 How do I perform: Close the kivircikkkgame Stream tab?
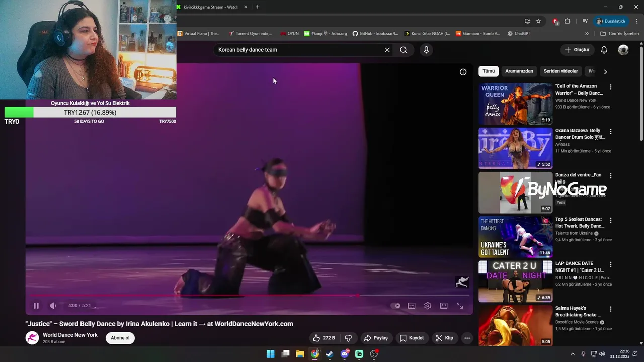tap(246, 7)
